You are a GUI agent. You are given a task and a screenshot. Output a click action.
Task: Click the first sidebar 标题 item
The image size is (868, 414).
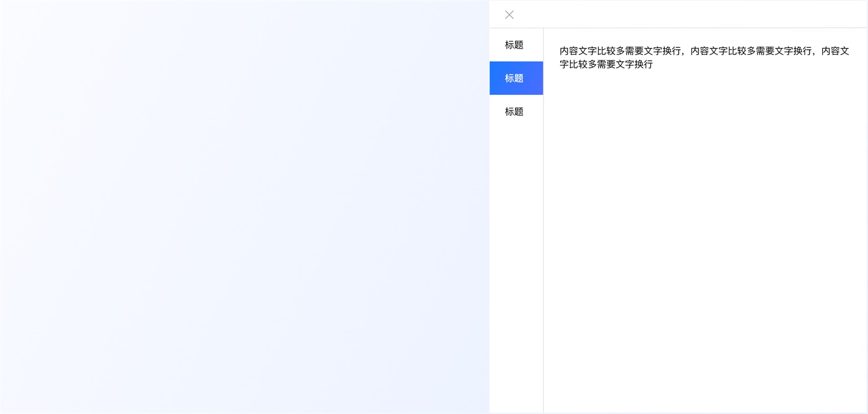tap(514, 45)
